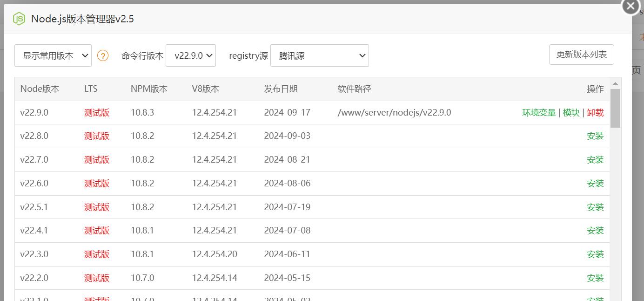Click the v22.8.0 version cell

(x=34, y=136)
